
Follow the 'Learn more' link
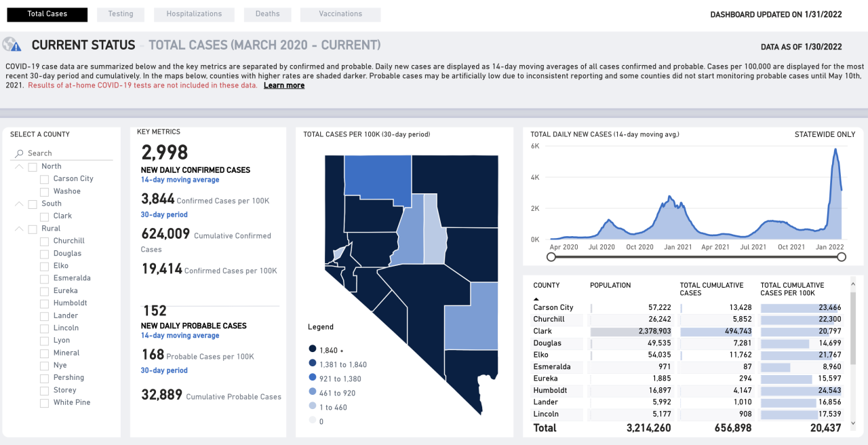pyautogui.click(x=283, y=85)
